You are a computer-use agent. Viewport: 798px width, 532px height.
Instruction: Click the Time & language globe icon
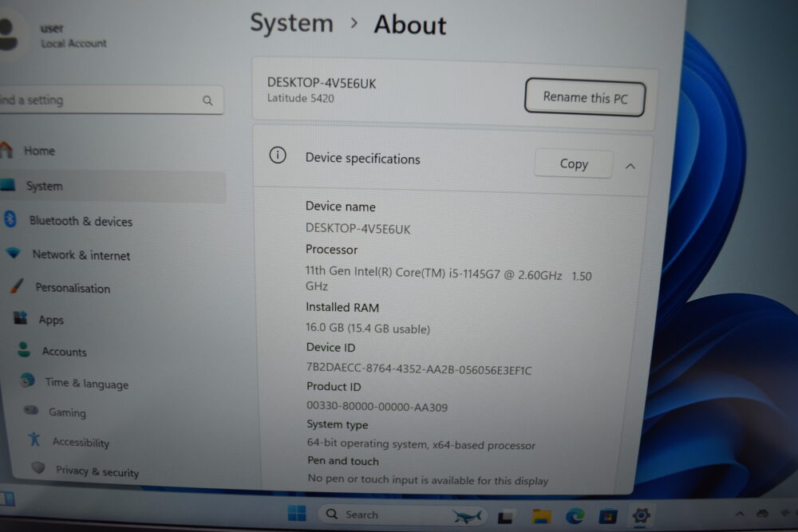click(x=27, y=380)
